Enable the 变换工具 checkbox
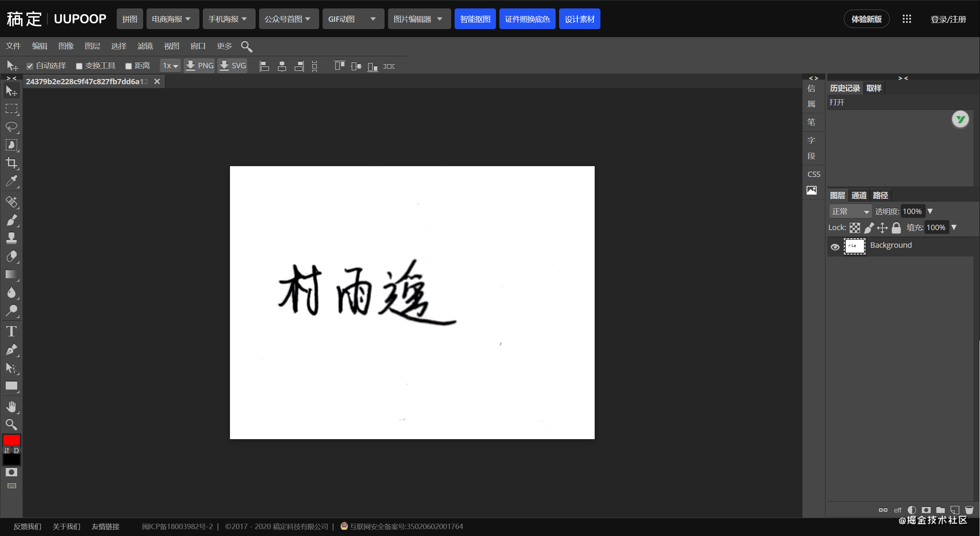This screenshot has height=536, width=980. point(79,66)
